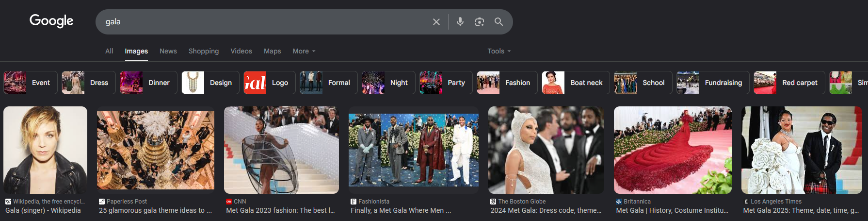This screenshot has height=221, width=868.
Task: Filter by the Fashion chip
Action: (507, 83)
